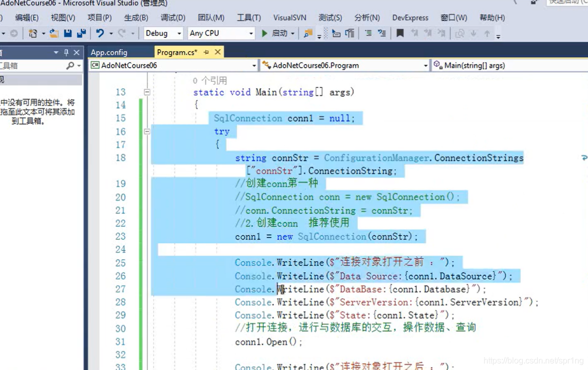Click the 启动 start button label

point(280,34)
